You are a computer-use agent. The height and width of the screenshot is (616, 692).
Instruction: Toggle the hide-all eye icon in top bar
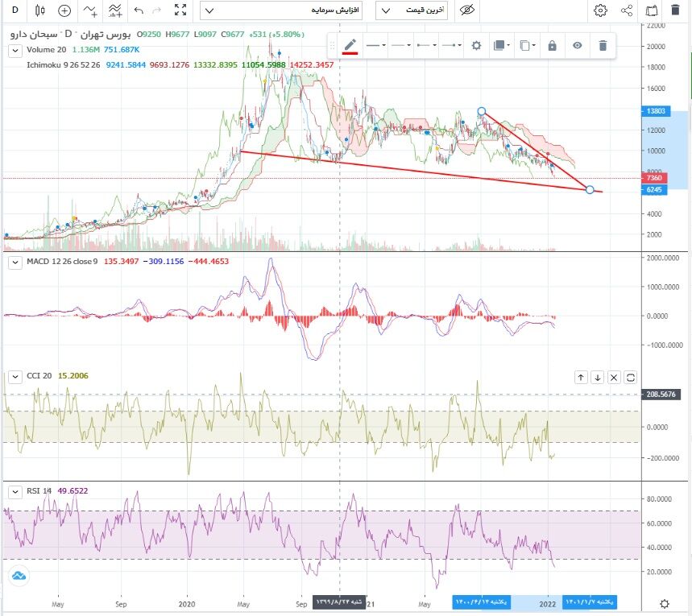(466, 10)
